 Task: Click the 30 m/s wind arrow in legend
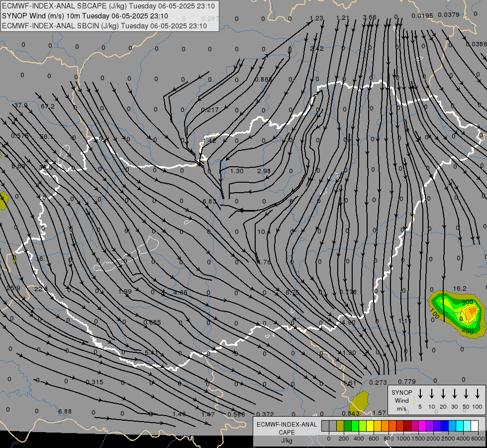point(454,394)
